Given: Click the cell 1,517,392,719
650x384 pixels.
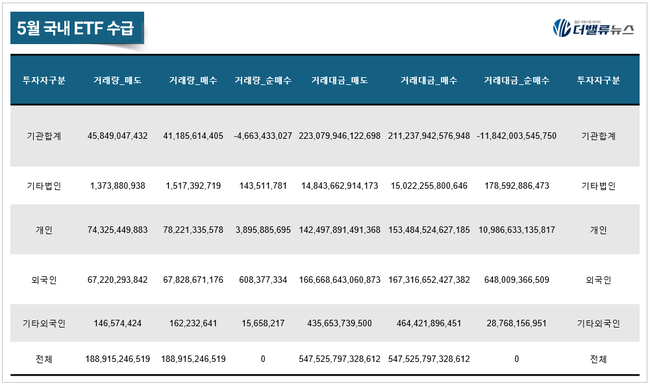Looking at the screenshot, I should click(193, 186).
